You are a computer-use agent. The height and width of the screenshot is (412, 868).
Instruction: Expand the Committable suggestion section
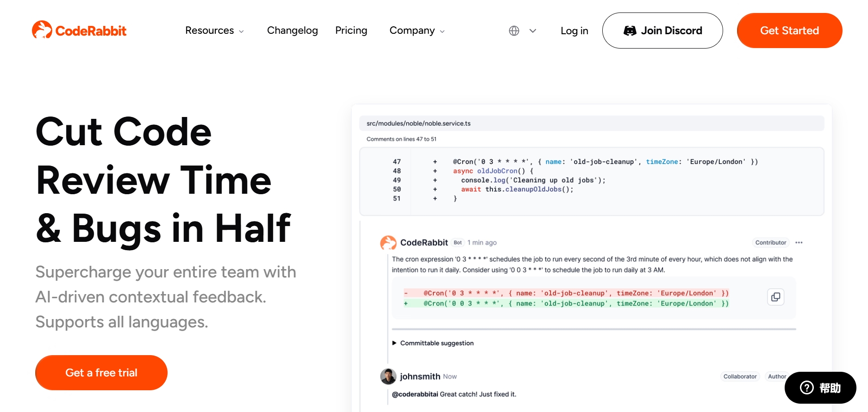[433, 343]
